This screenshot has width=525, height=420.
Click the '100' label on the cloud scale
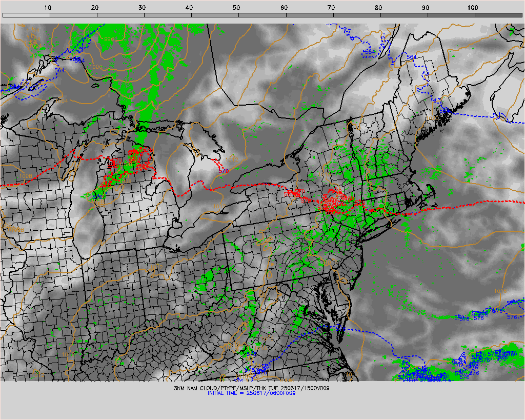(473, 8)
